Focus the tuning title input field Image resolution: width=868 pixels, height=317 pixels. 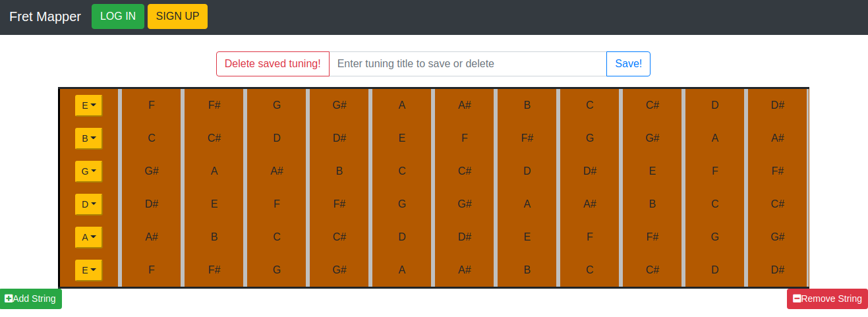(x=467, y=64)
